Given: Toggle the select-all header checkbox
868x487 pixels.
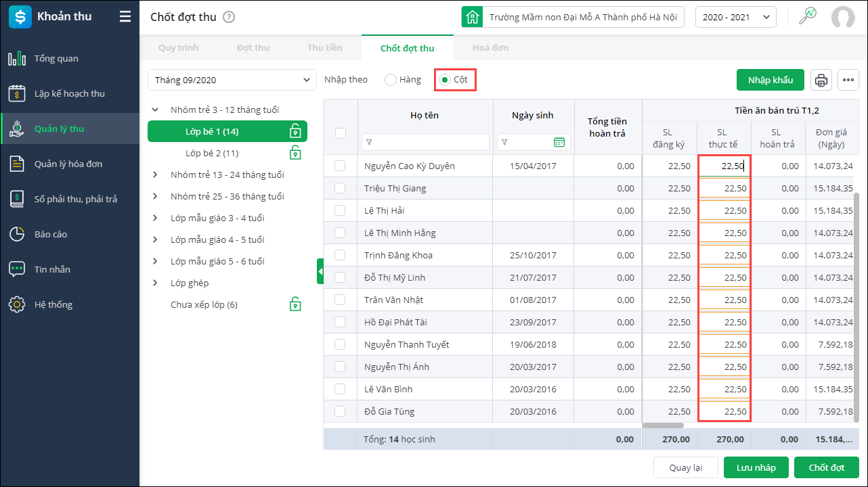Looking at the screenshot, I should pyautogui.click(x=341, y=133).
